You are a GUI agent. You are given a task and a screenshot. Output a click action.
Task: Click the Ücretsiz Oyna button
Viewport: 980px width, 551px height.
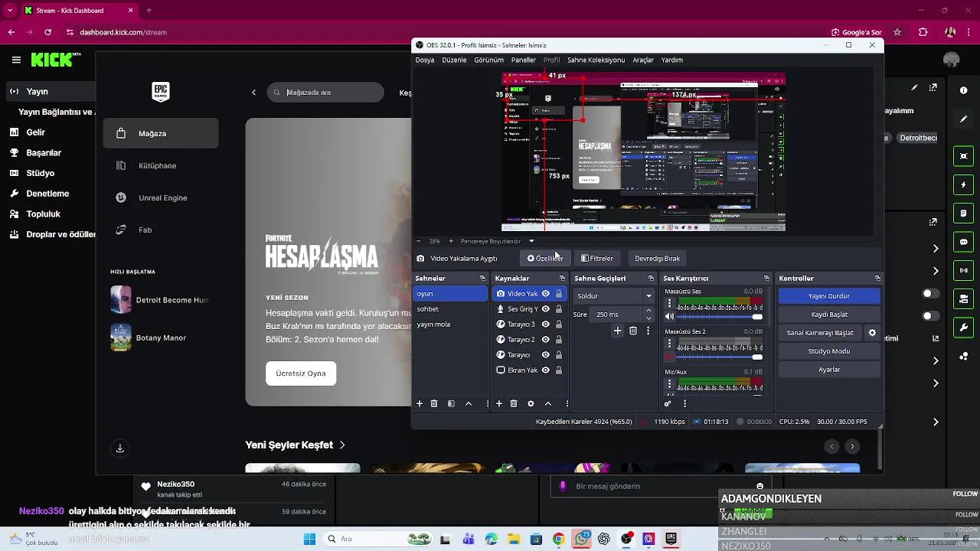click(x=301, y=373)
